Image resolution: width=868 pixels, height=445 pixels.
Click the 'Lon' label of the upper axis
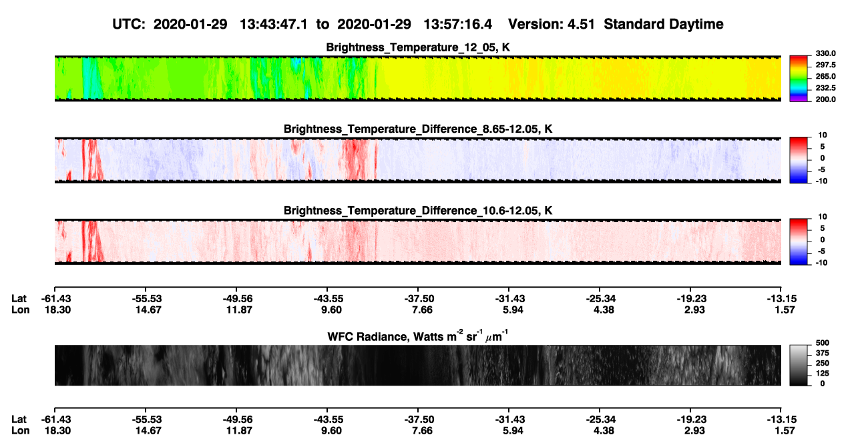(x=19, y=310)
